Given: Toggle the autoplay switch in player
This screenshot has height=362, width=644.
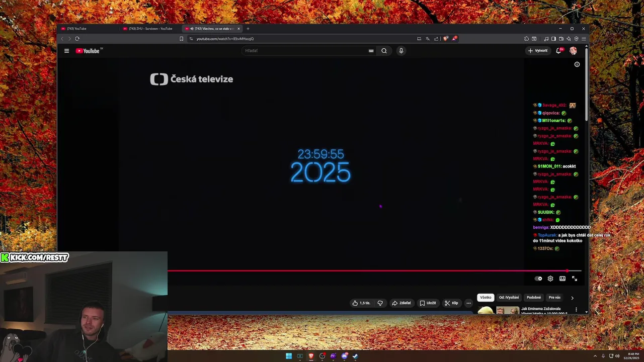Looking at the screenshot, I should [x=539, y=279].
